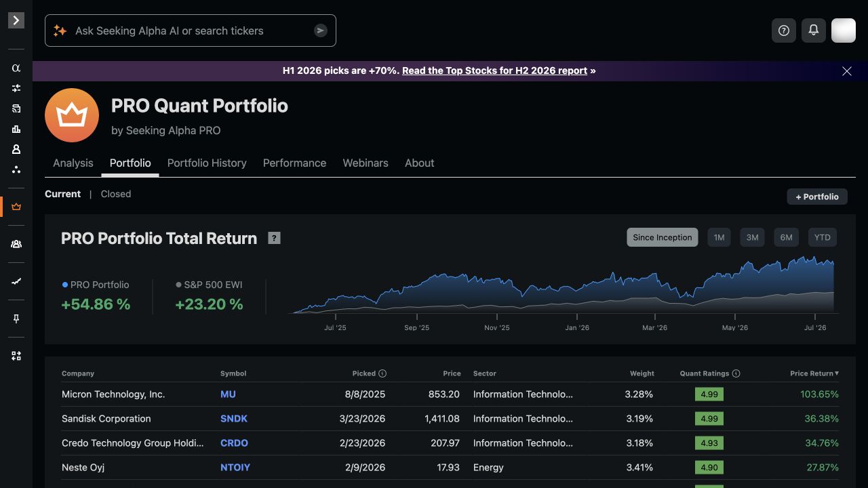
Task: Open the NTOIY ticker link
Action: (235, 467)
